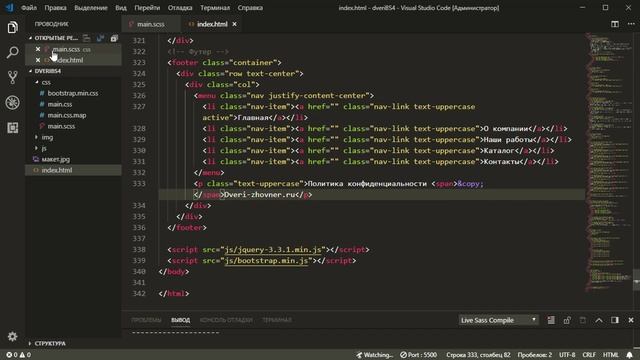Expand the img folder
640x360 pixels.
(x=47, y=137)
